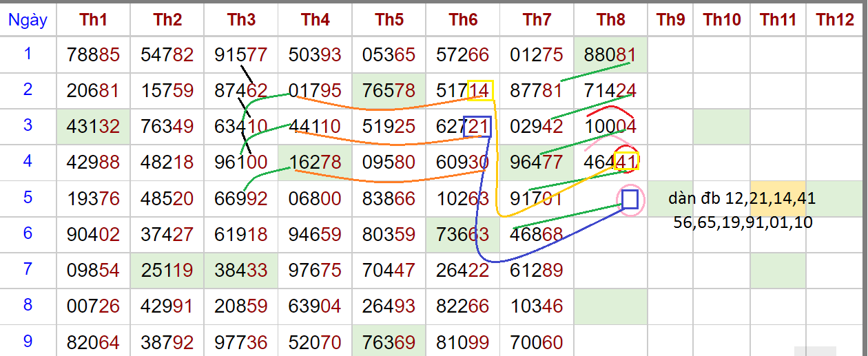The image size is (868, 356).
Task: Select the Th1 column header
Action: click(93, 20)
